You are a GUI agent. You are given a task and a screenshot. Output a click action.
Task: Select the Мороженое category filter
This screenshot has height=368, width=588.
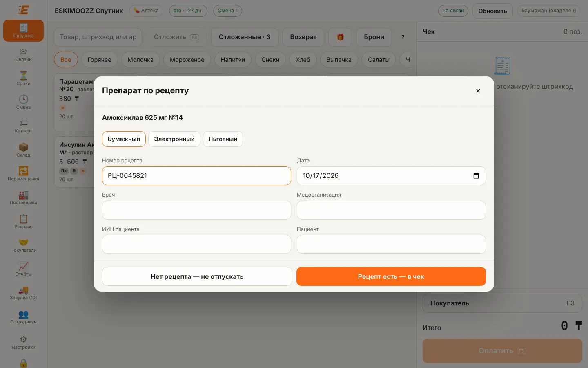point(187,60)
